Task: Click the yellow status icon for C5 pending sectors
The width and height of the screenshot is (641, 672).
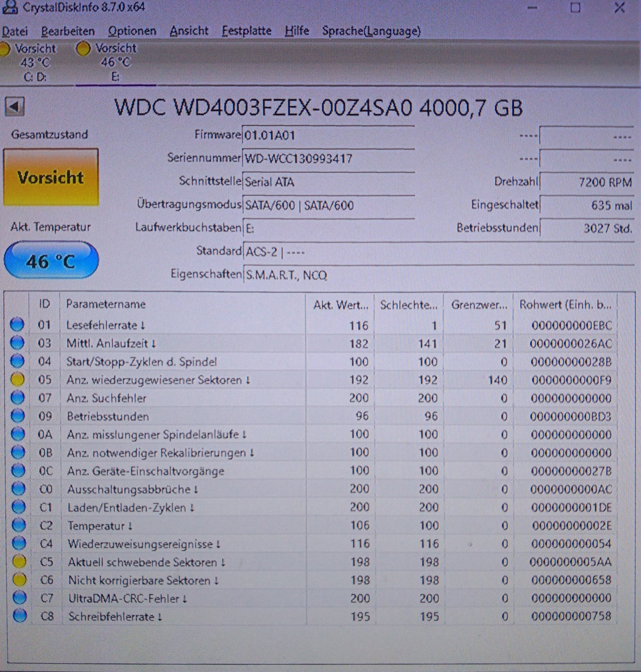Action: point(19,562)
